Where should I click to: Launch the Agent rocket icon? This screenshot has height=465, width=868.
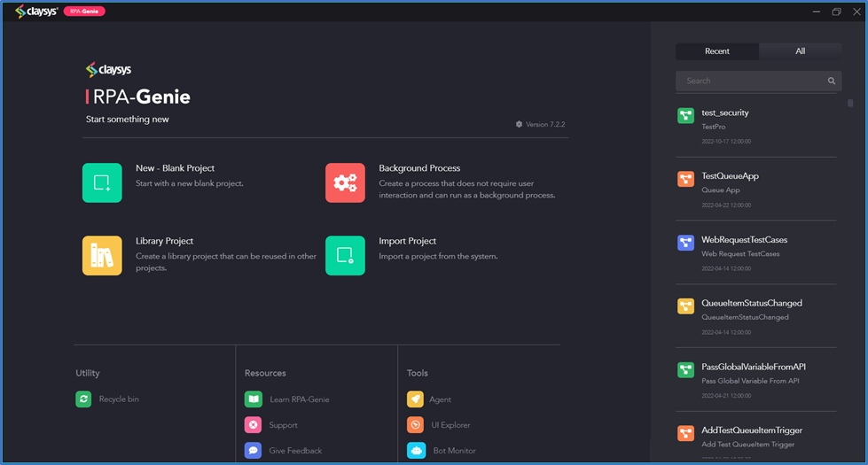tap(415, 399)
